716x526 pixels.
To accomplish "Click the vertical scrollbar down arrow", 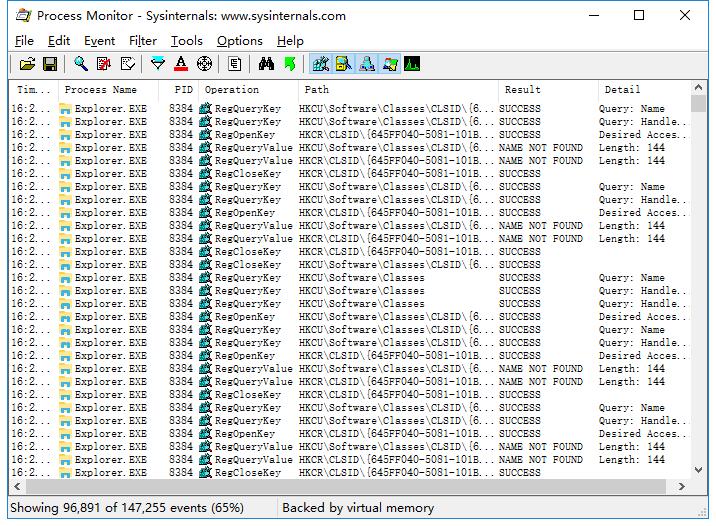I will click(699, 470).
